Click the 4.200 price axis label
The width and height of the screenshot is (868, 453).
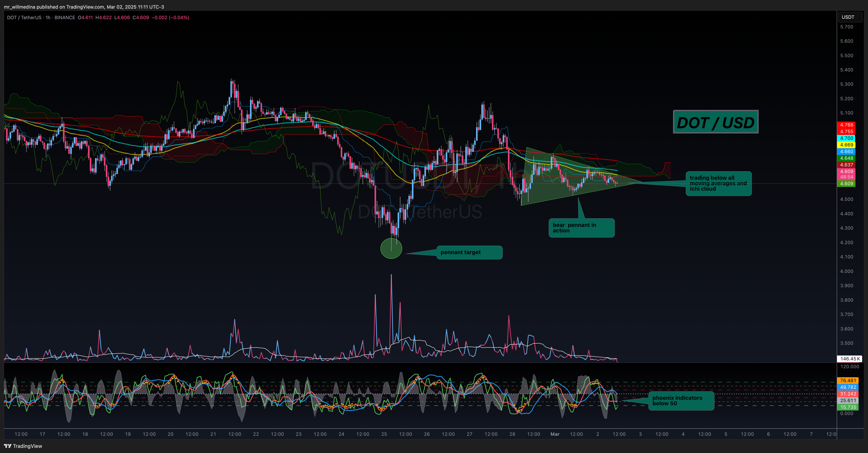pos(847,243)
